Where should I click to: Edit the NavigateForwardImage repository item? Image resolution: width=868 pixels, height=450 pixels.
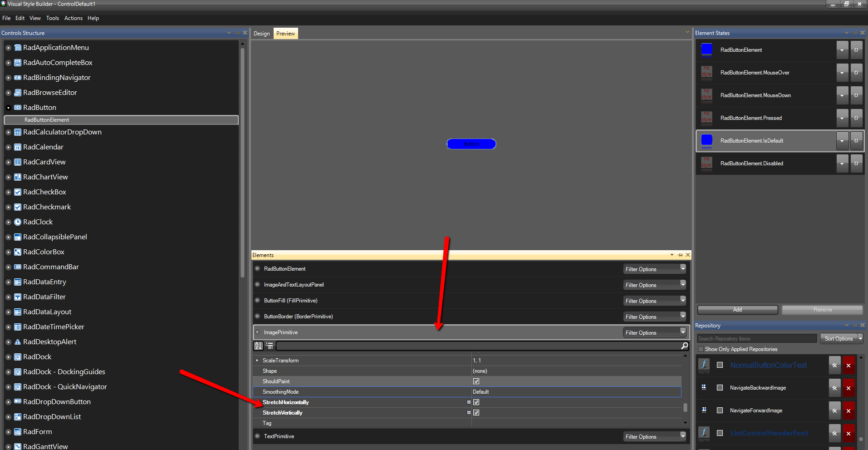click(835, 410)
